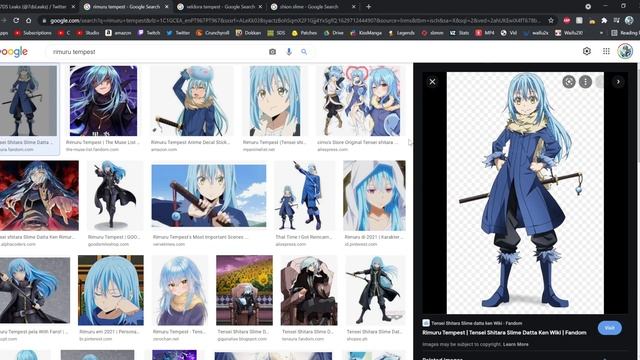Open The Muse List Rimuru thumbnail
The width and height of the screenshot is (640, 360).
(x=103, y=101)
